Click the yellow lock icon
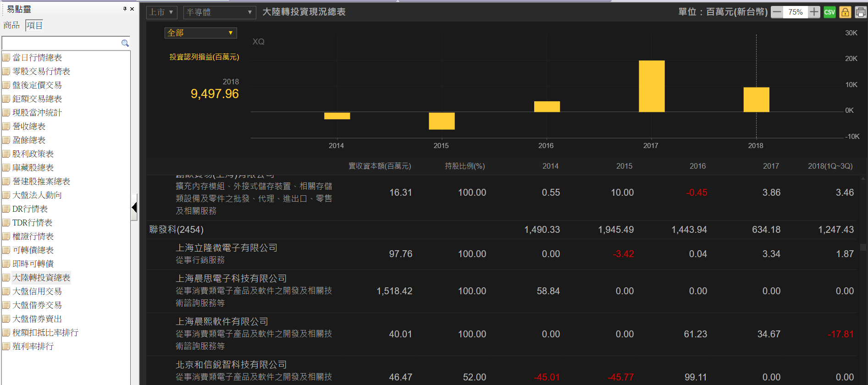 pyautogui.click(x=845, y=12)
